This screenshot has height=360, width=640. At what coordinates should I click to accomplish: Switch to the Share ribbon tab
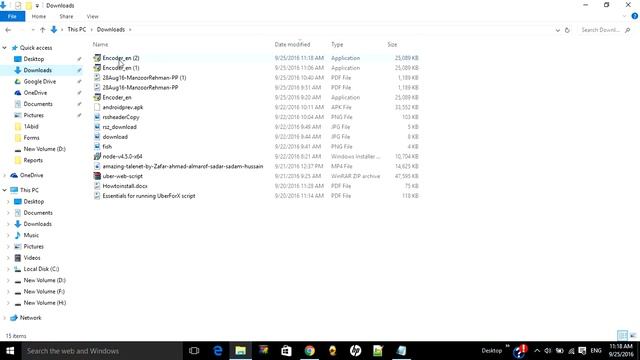pyautogui.click(x=66, y=16)
